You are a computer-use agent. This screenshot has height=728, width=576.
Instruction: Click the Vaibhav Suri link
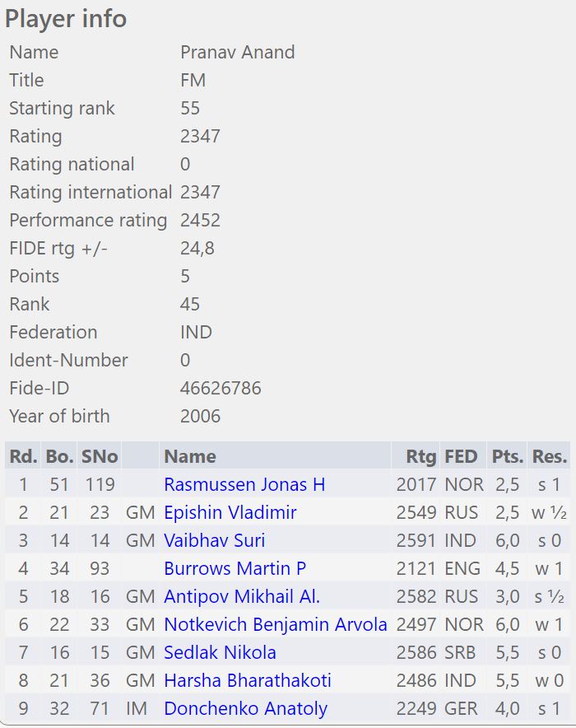pyautogui.click(x=214, y=540)
